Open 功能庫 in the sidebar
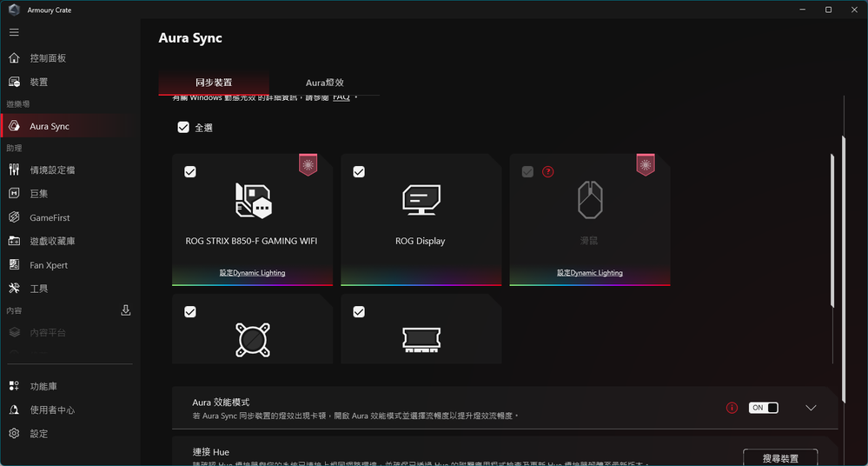The height and width of the screenshot is (466, 868). click(x=43, y=386)
